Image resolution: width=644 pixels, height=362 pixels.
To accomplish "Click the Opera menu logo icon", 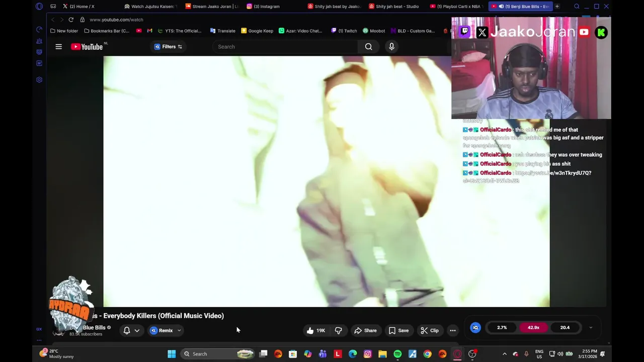I will click(39, 7).
